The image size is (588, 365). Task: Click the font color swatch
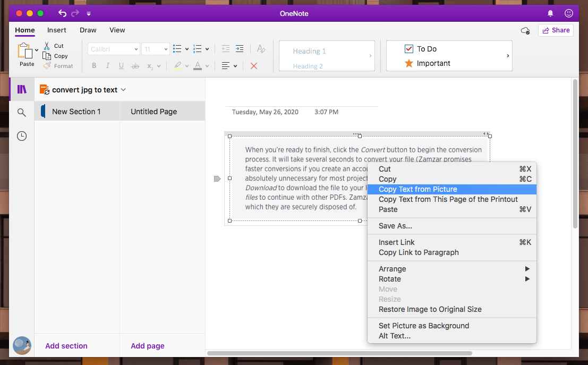[198, 66]
